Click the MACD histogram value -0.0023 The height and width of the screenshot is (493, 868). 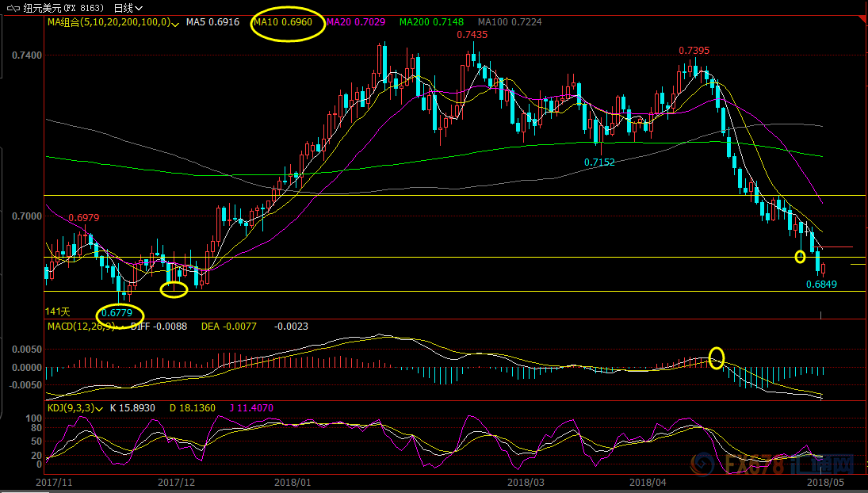(291, 327)
